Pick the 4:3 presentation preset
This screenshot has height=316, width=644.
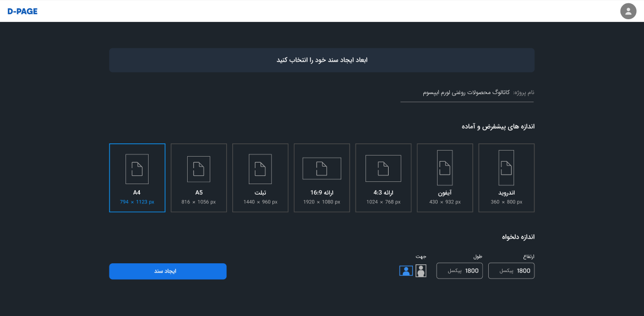click(383, 178)
